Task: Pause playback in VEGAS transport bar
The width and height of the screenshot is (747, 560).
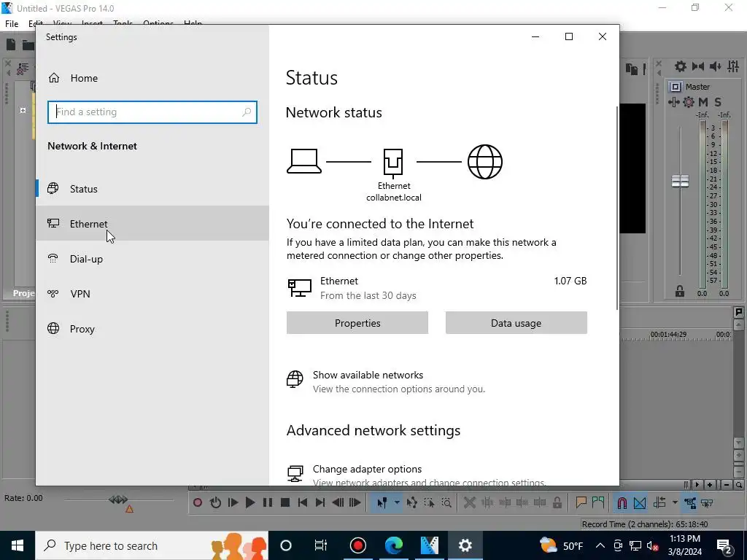Action: (x=268, y=502)
